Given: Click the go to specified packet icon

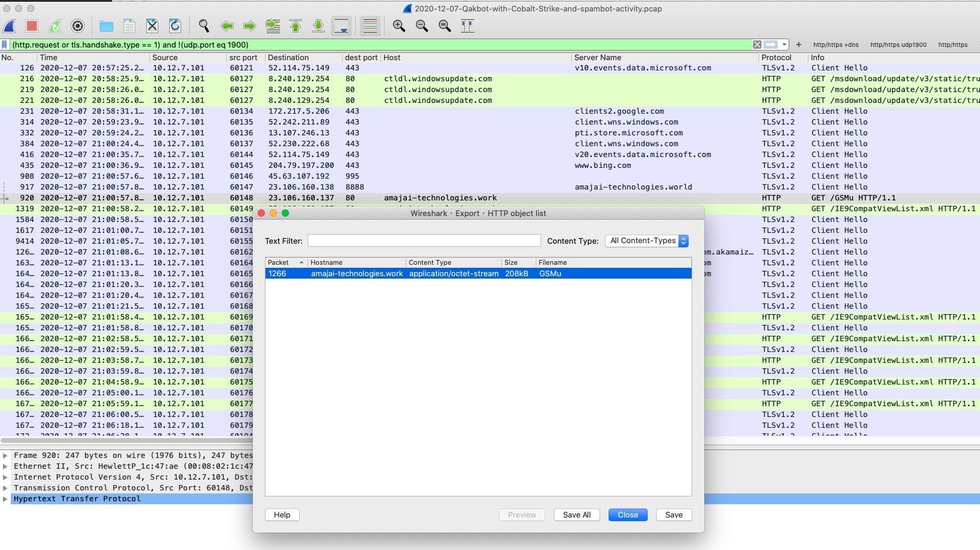Looking at the screenshot, I should (x=273, y=26).
